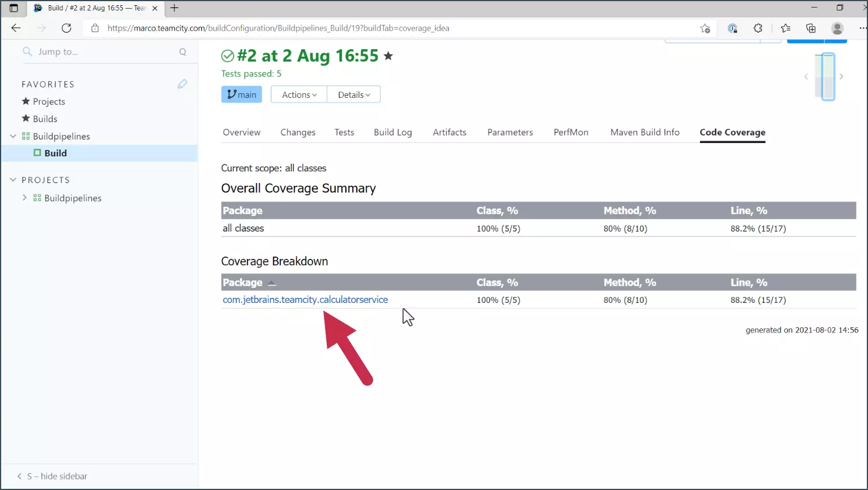Open the Artifacts tab

coord(449,132)
